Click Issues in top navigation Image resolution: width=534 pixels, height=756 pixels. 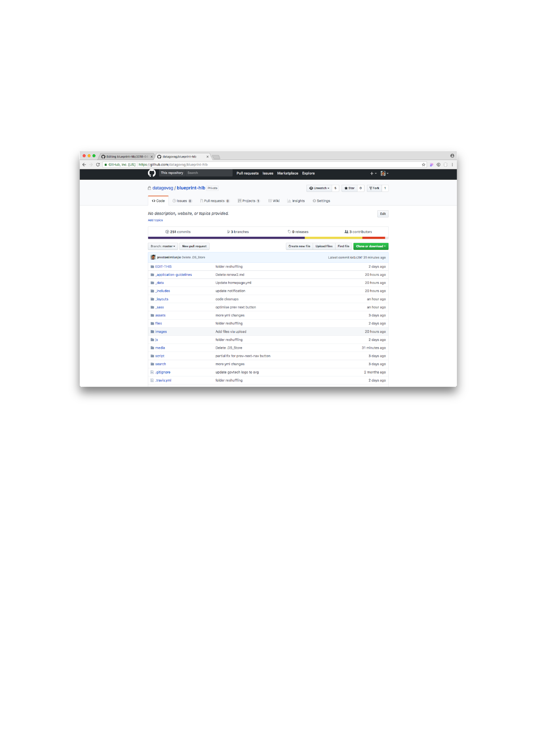click(268, 173)
